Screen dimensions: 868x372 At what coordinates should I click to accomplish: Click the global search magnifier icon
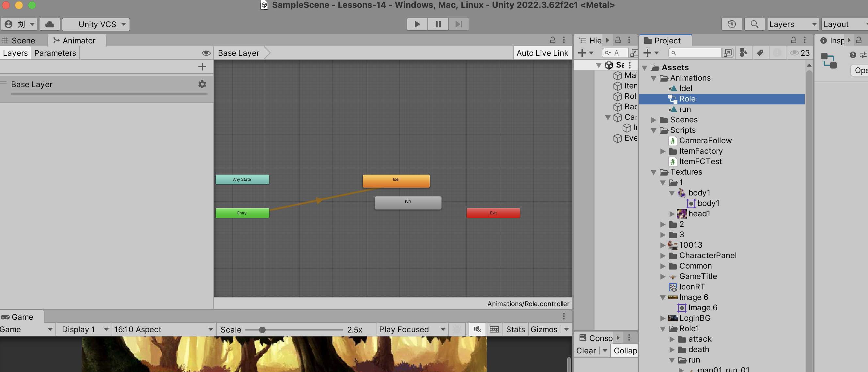point(754,24)
